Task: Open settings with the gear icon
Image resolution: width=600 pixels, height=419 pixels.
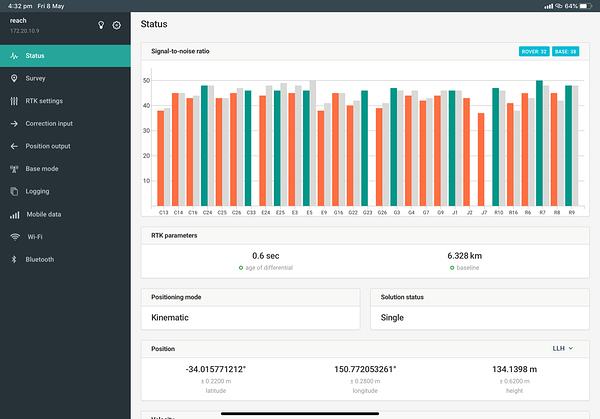Action: tap(117, 25)
